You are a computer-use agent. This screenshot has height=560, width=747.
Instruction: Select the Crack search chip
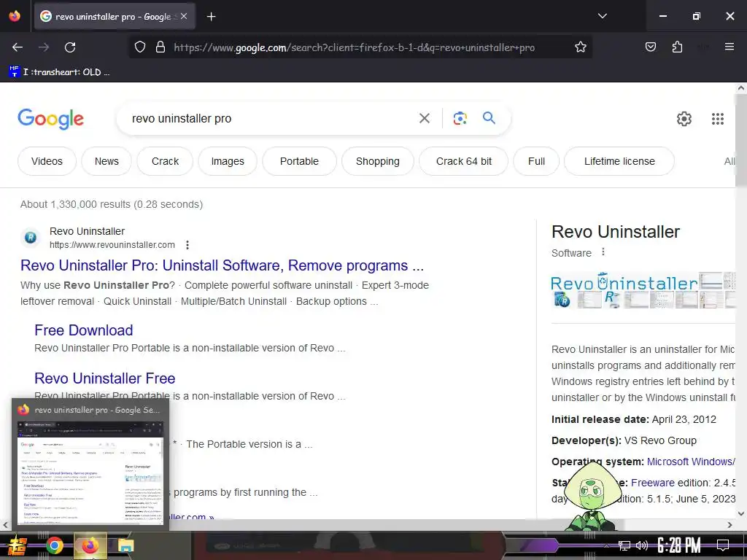point(165,161)
